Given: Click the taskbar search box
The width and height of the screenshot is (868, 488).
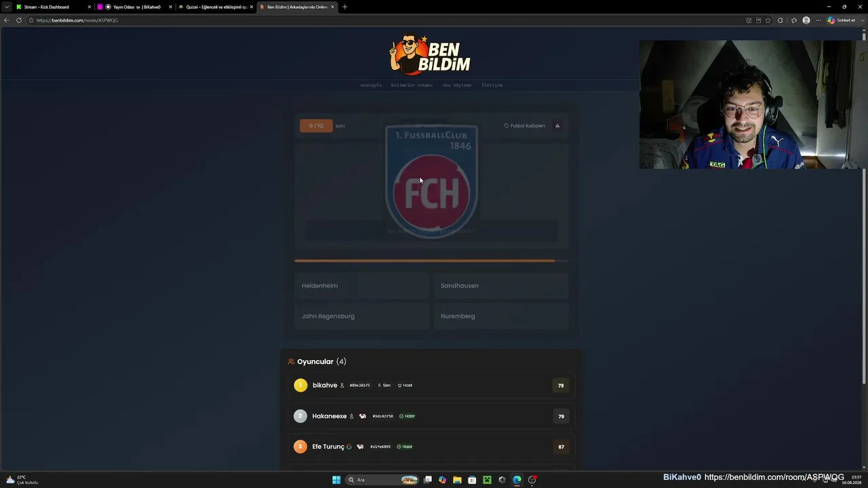Looking at the screenshot, I should point(382,480).
